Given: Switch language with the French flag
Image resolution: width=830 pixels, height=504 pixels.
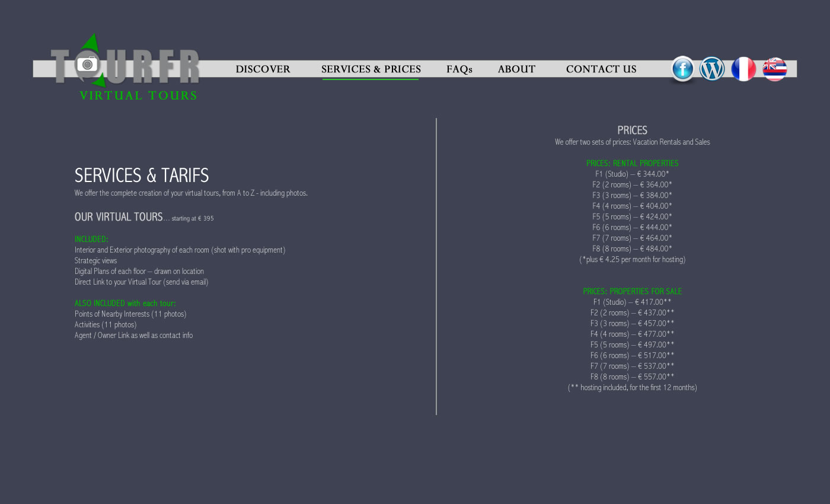Looking at the screenshot, I should click(x=743, y=69).
